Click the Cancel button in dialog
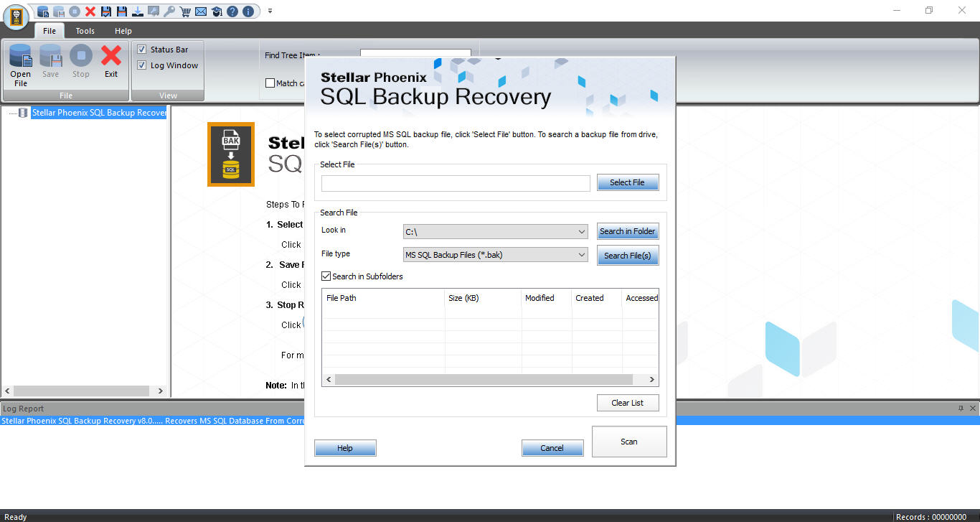Viewport: 980px width, 522px height. click(x=552, y=448)
